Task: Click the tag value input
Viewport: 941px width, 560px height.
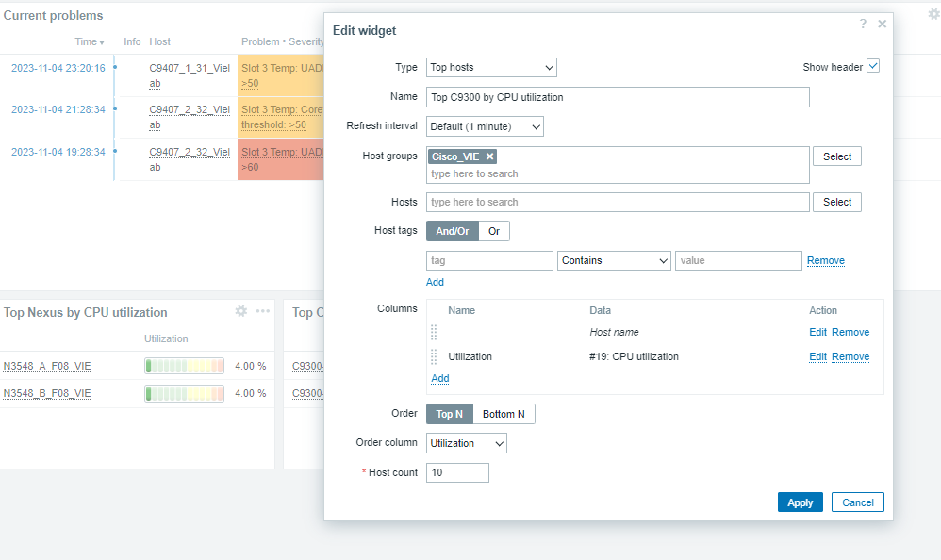Action: [x=739, y=260]
